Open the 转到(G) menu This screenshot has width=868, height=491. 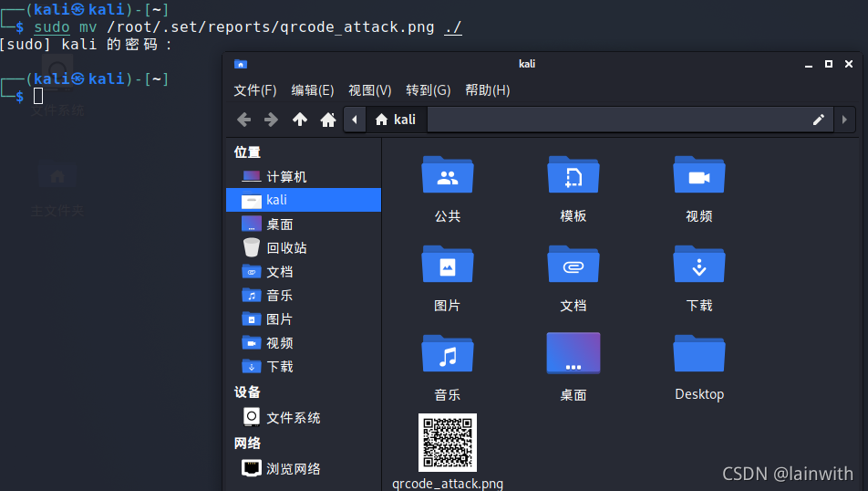coord(429,90)
